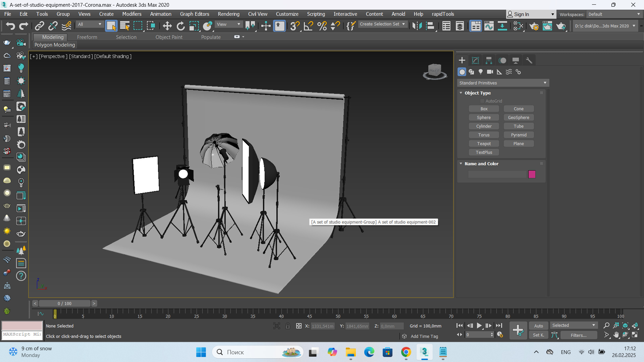The image size is (644, 362).
Task: Open the Workspaces Default dropdown
Action: coord(614,14)
